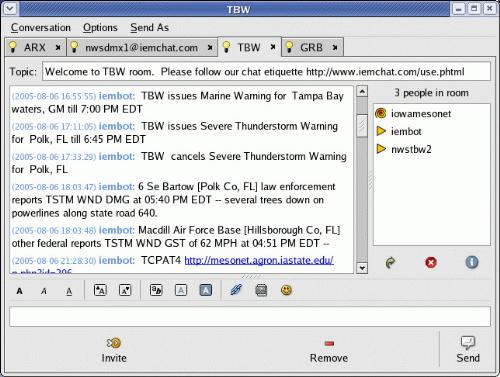Click the chat scrollbar thumb

click(x=362, y=126)
